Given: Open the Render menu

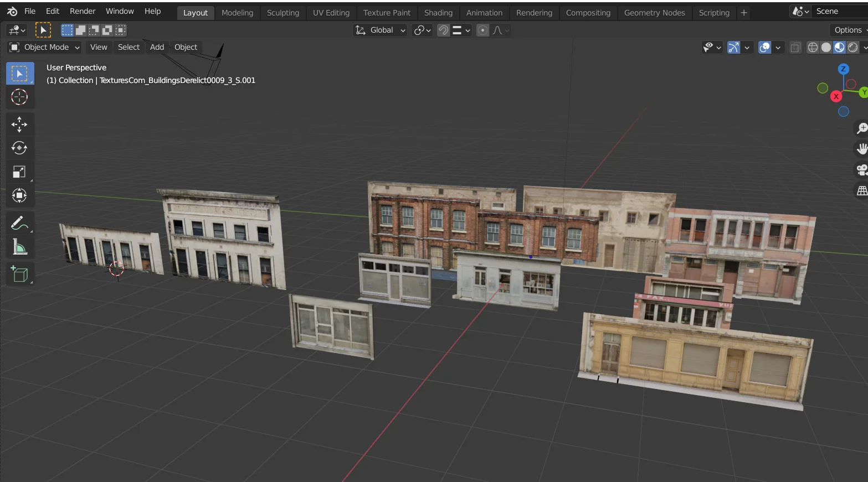Looking at the screenshot, I should [83, 11].
